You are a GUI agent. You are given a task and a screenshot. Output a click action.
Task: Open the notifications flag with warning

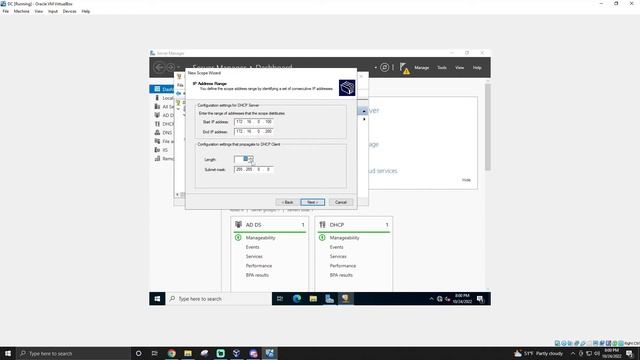(404, 68)
